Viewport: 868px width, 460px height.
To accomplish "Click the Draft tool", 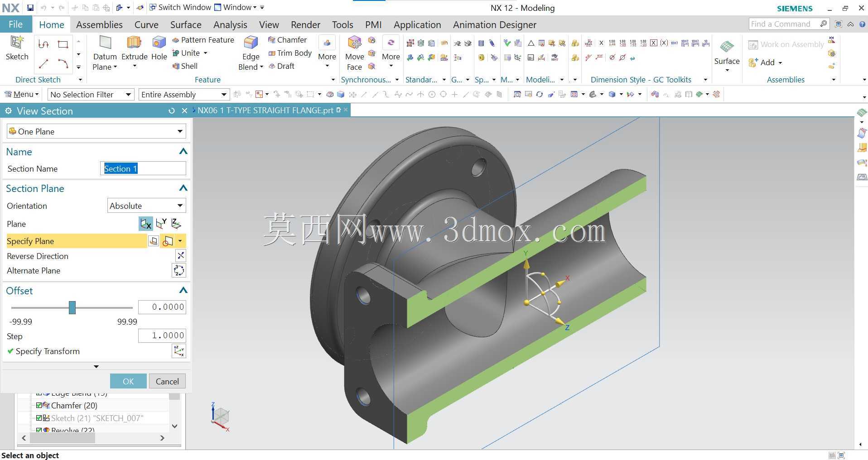I will coord(281,66).
